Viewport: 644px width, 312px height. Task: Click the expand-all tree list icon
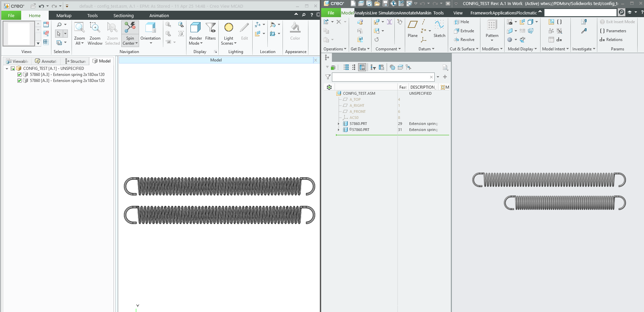click(x=346, y=68)
